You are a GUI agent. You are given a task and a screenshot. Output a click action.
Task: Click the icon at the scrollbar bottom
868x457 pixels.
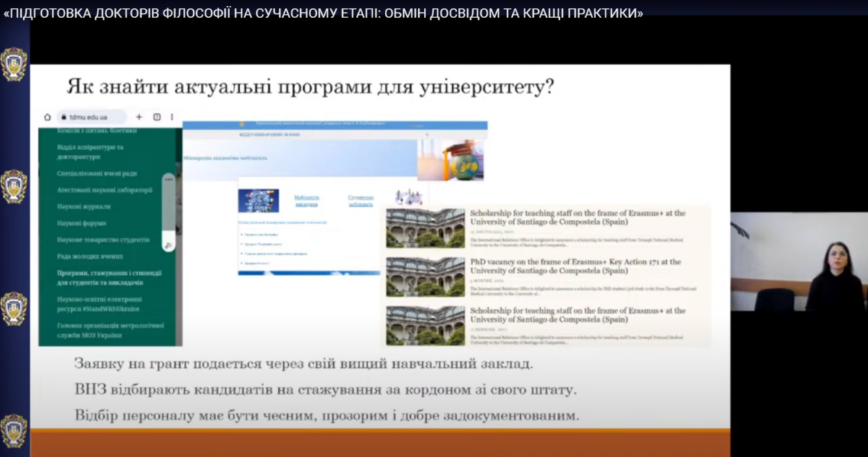169,246
